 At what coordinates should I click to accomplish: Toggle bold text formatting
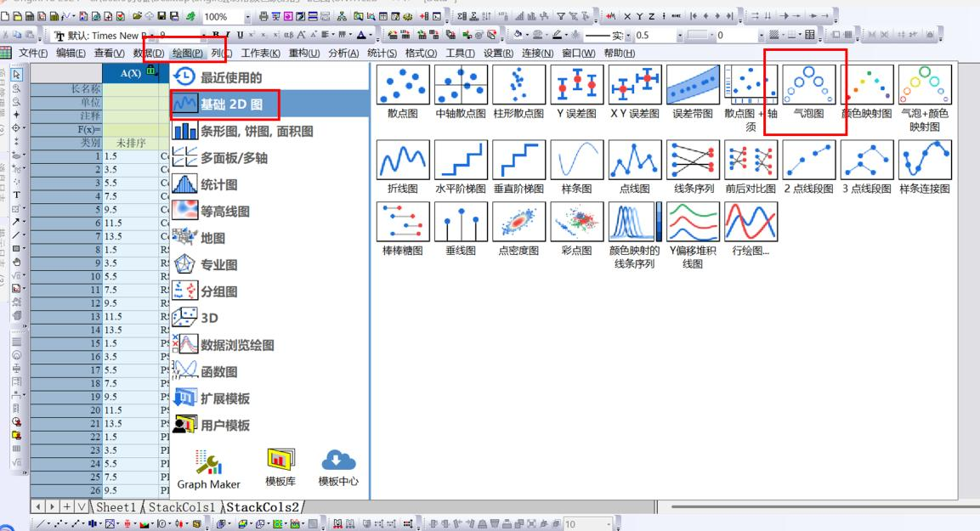coord(216,36)
